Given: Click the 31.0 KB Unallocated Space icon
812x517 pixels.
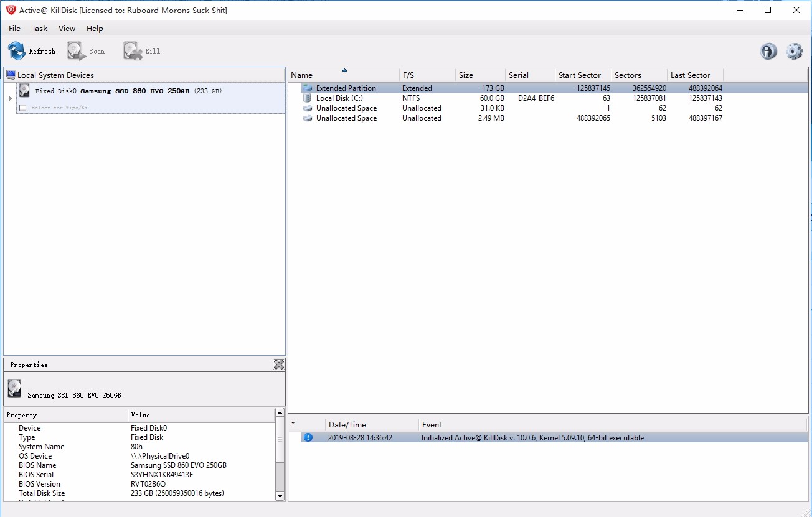Looking at the screenshot, I should (x=308, y=108).
